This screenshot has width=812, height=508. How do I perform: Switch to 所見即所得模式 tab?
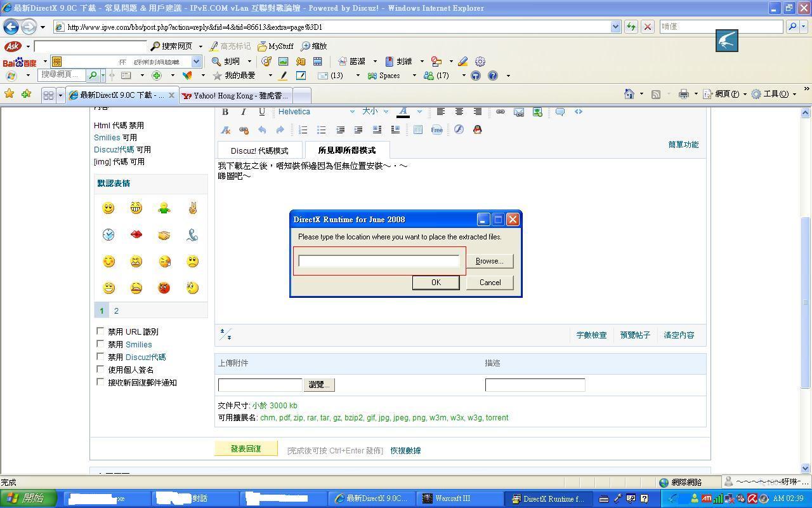click(347, 150)
